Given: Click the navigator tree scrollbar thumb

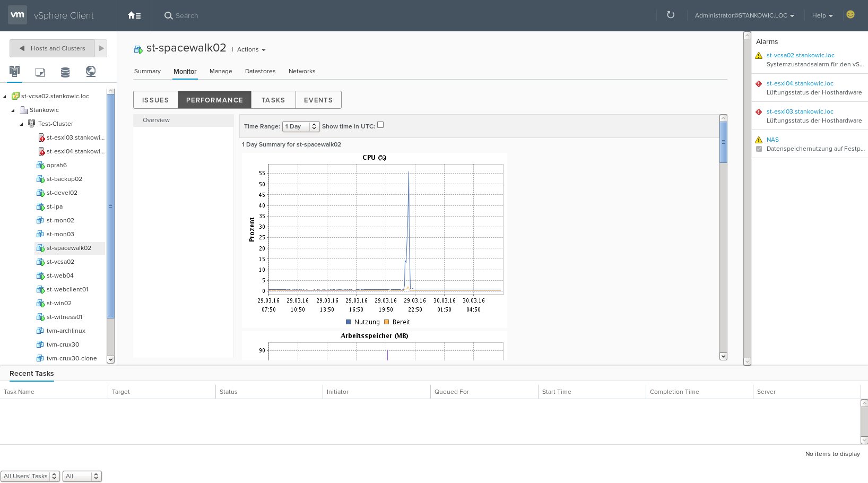Looking at the screenshot, I should (x=110, y=205).
